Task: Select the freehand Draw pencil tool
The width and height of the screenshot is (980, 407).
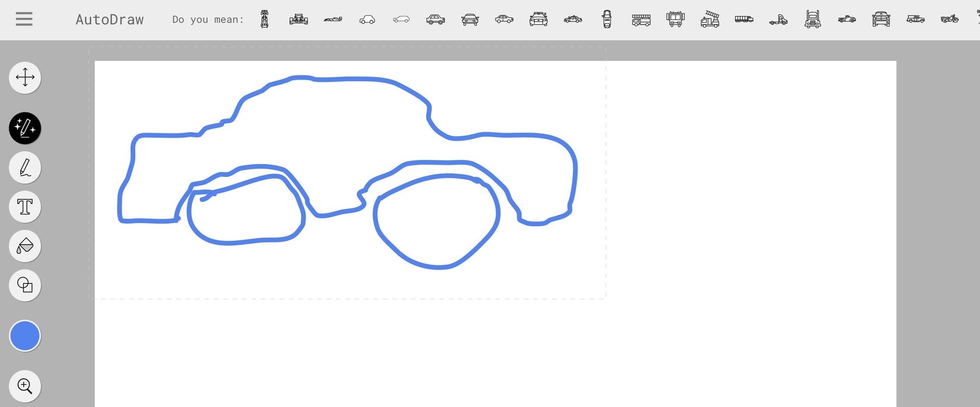Action: (x=25, y=167)
